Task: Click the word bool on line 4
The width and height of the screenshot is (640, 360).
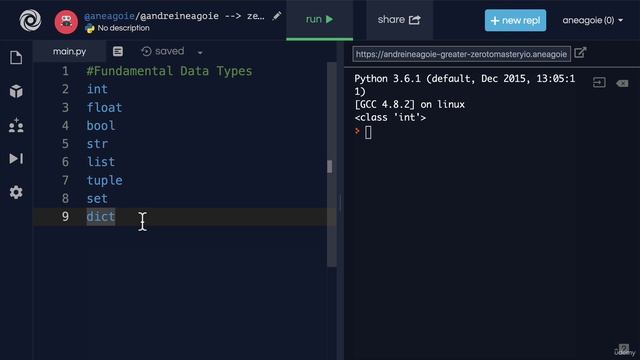Action: pos(101,125)
